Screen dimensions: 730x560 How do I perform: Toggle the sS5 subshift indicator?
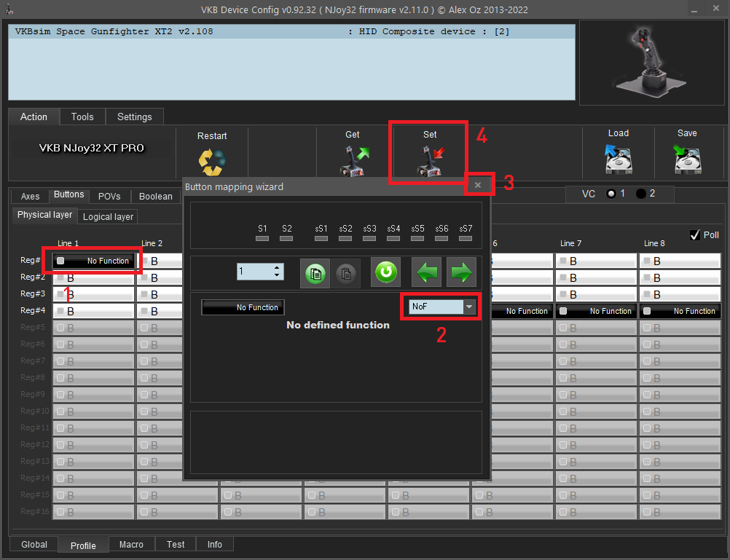pyautogui.click(x=417, y=238)
